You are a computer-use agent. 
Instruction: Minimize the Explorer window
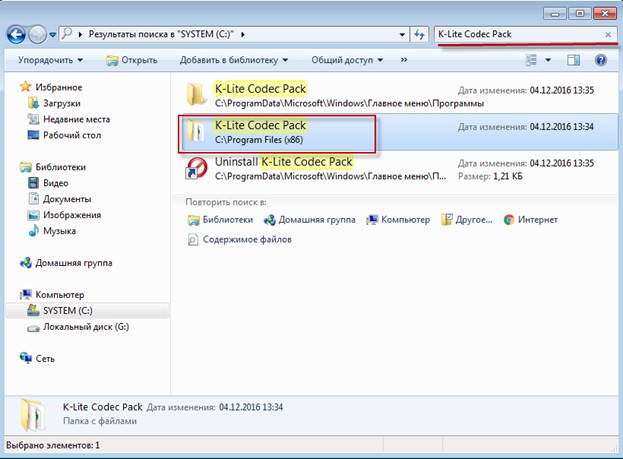click(x=555, y=14)
